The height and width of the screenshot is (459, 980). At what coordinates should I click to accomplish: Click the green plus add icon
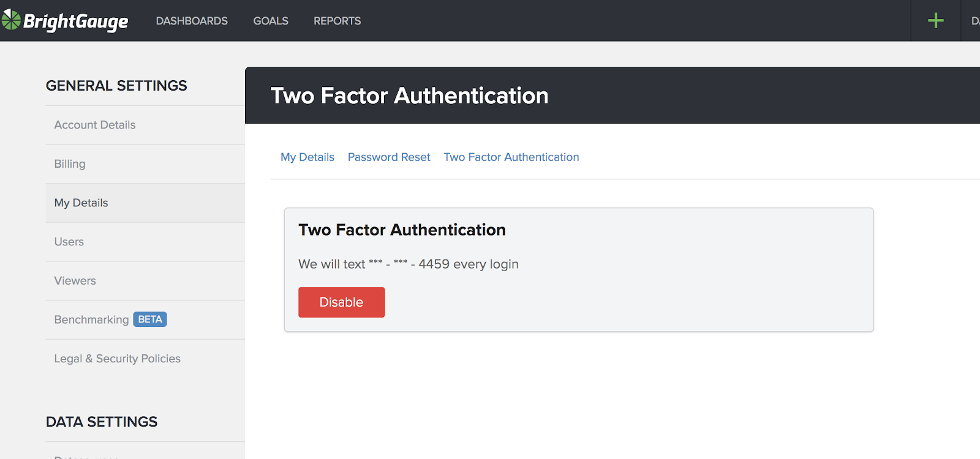tap(935, 21)
